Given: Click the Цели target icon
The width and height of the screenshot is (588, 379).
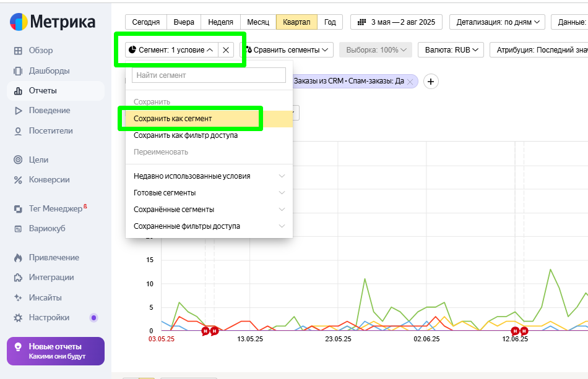Looking at the screenshot, I should (18, 160).
